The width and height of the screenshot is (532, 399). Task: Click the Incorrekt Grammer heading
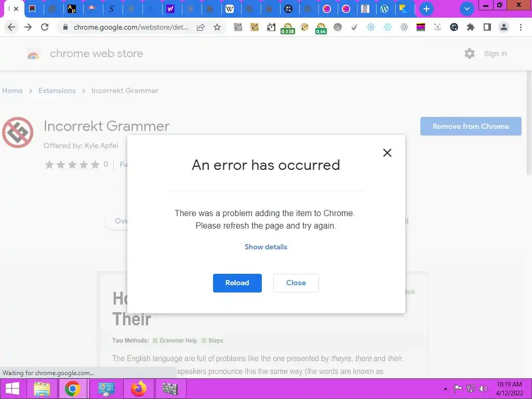(x=107, y=126)
